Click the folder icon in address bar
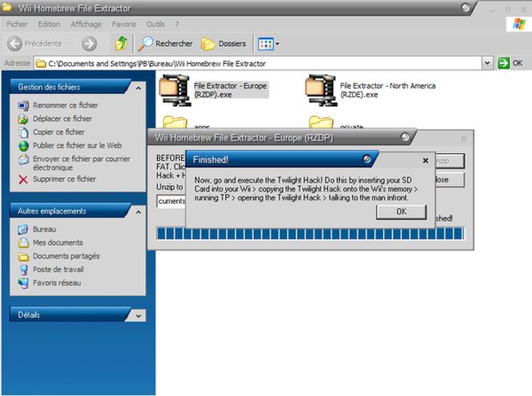This screenshot has width=532, height=396. click(41, 63)
